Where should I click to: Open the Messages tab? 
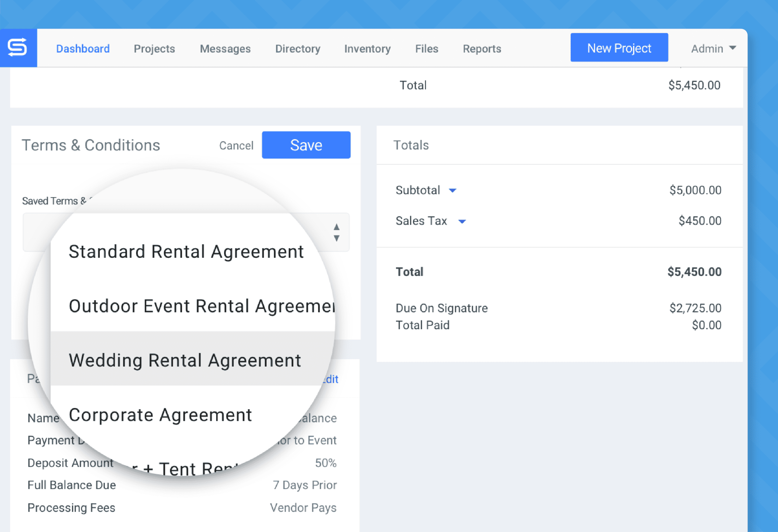point(225,49)
